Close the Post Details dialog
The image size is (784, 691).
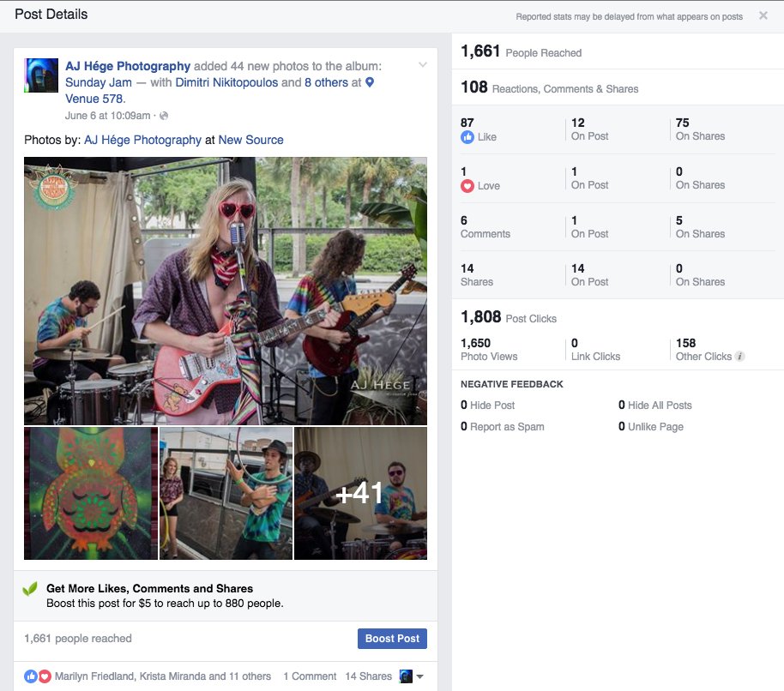click(763, 15)
